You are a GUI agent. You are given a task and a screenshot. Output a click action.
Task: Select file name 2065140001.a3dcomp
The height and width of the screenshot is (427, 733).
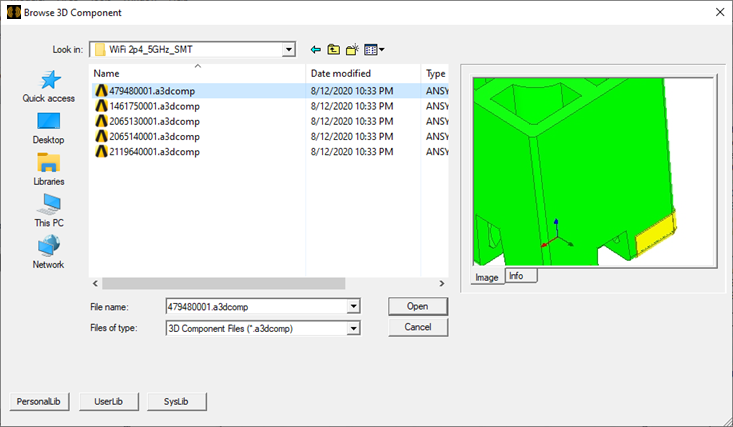tap(154, 137)
